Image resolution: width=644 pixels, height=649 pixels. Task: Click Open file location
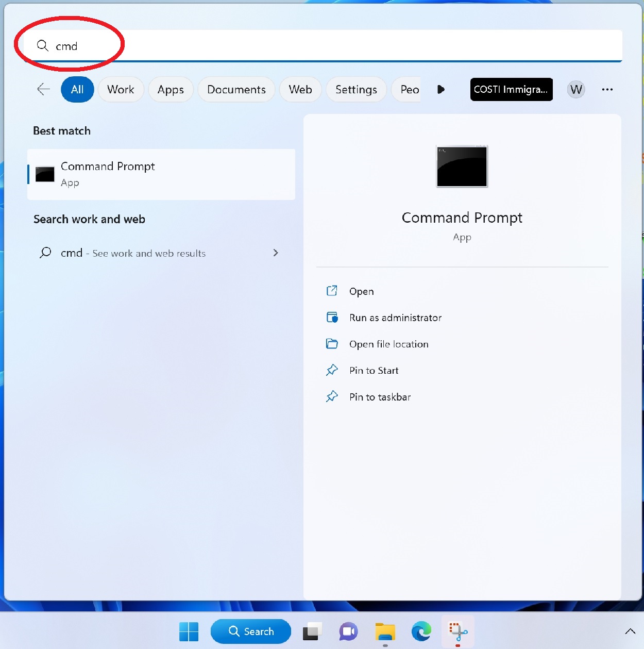point(388,344)
